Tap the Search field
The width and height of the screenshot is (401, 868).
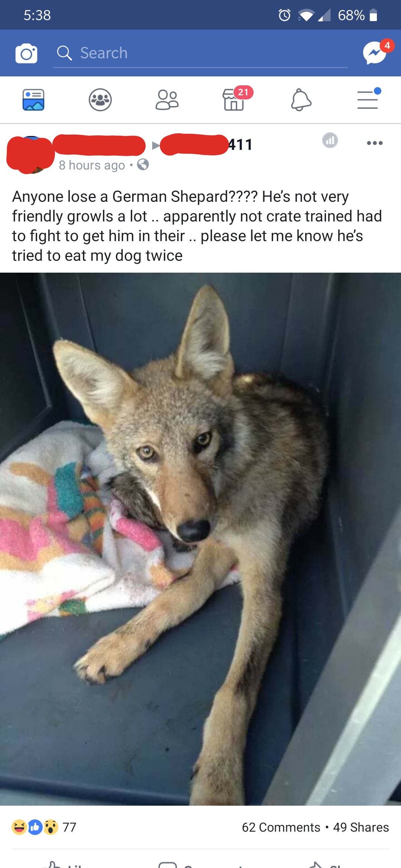200,53
